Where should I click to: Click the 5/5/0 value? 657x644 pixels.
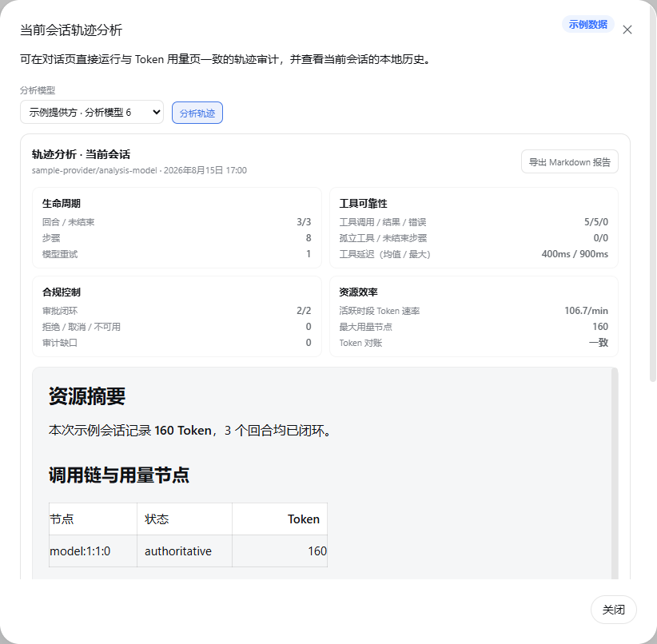pos(595,222)
